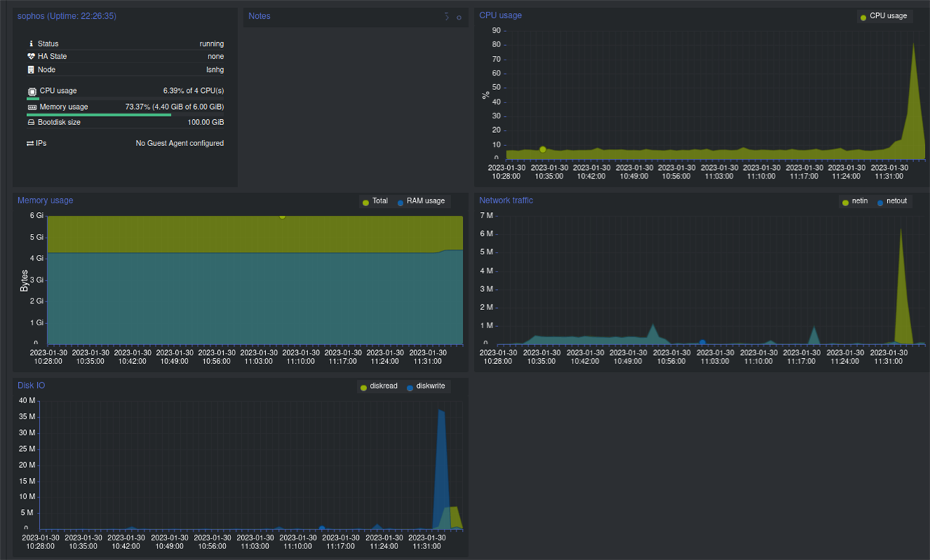This screenshot has width=930, height=560.
Task: Click the Memory usage chart title
Action: 45,200
